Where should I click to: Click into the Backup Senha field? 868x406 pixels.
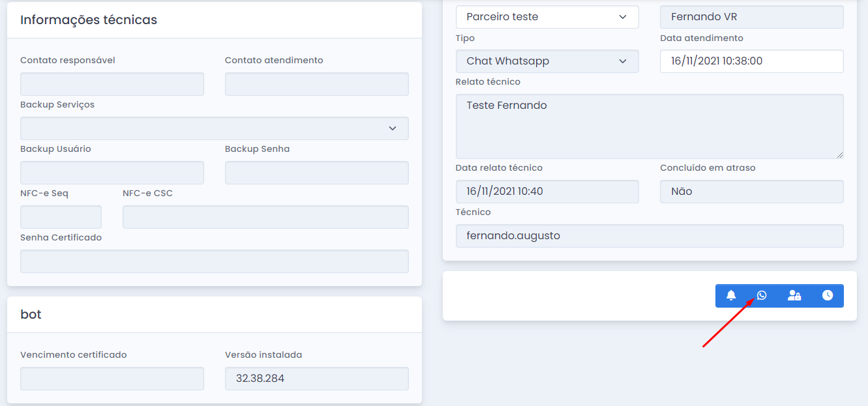[x=316, y=173]
